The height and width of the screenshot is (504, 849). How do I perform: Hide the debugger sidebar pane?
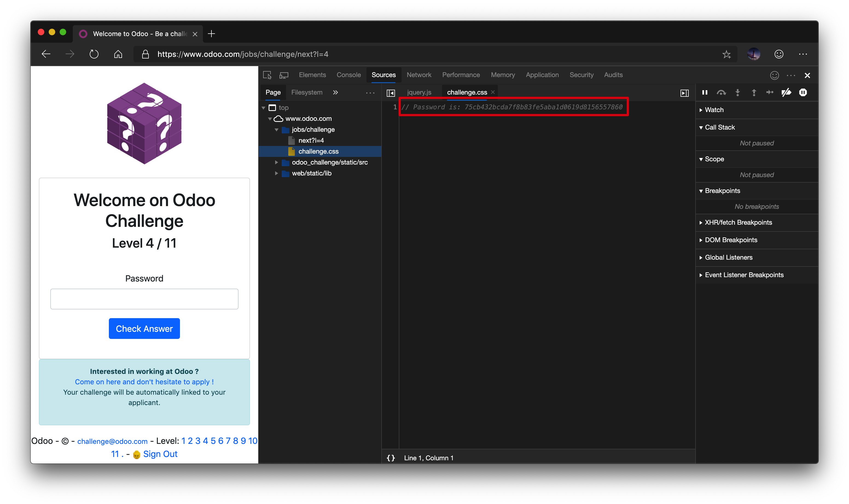click(684, 93)
